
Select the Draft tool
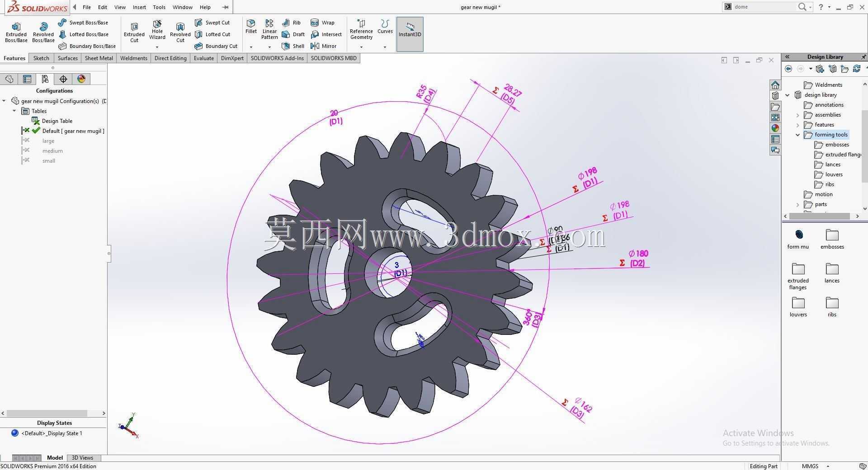tap(293, 34)
